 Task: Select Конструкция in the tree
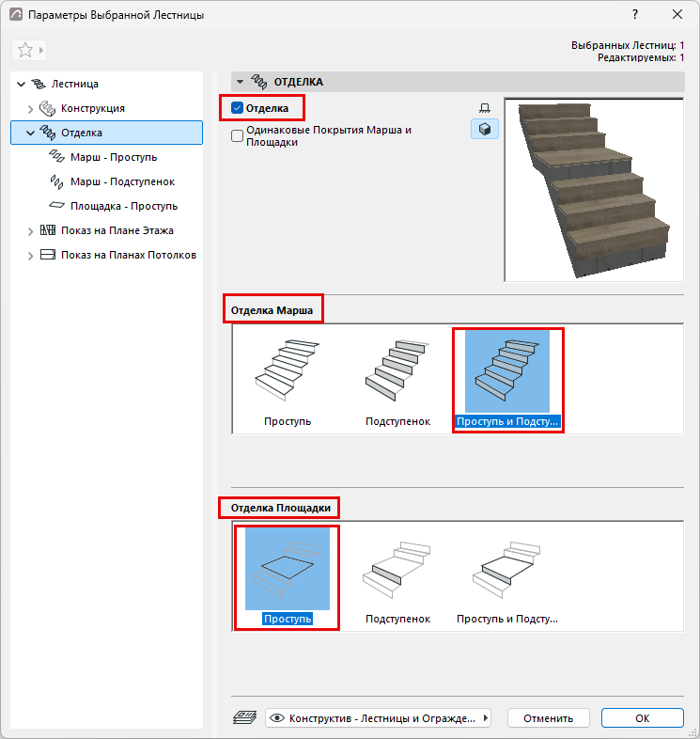pyautogui.click(x=93, y=108)
